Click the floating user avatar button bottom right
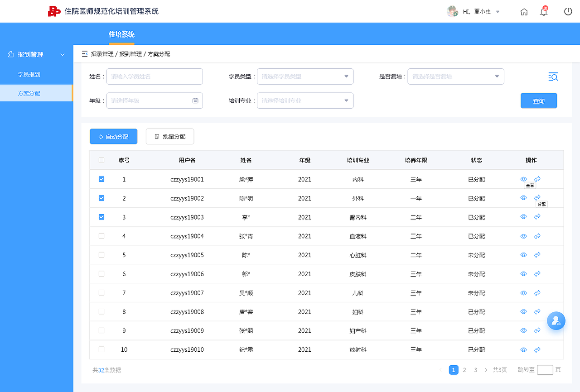The image size is (580, 392). (x=556, y=320)
